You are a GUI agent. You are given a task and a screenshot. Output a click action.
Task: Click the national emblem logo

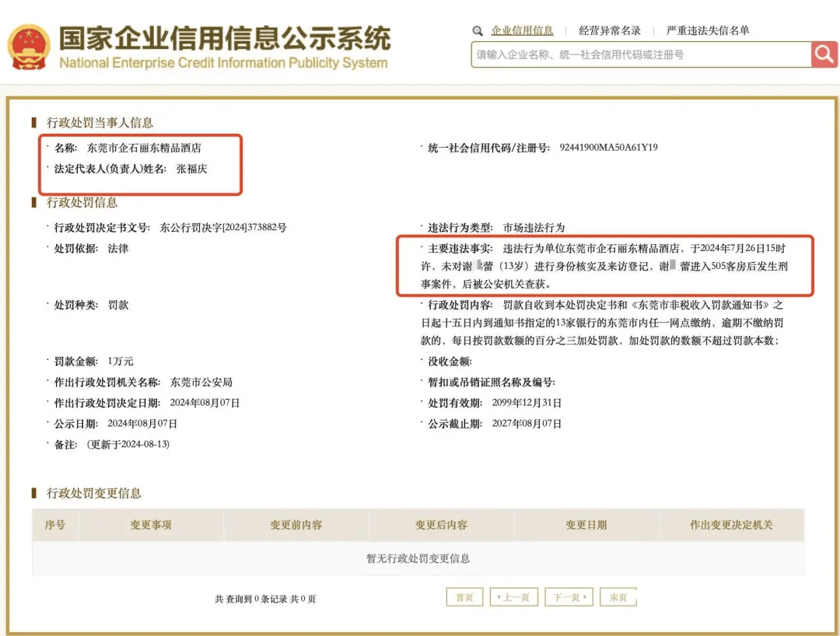click(29, 47)
